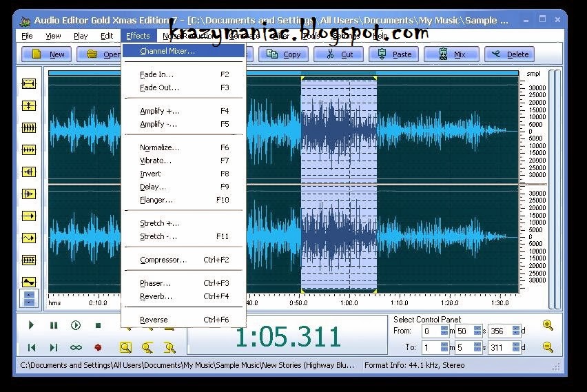This screenshot has height=392, width=587.
Task: Click the To milliseconds field showing 311
Action: (x=500, y=347)
